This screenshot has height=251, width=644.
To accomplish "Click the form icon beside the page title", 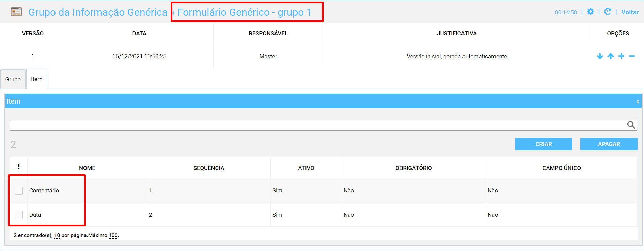I will [16, 12].
